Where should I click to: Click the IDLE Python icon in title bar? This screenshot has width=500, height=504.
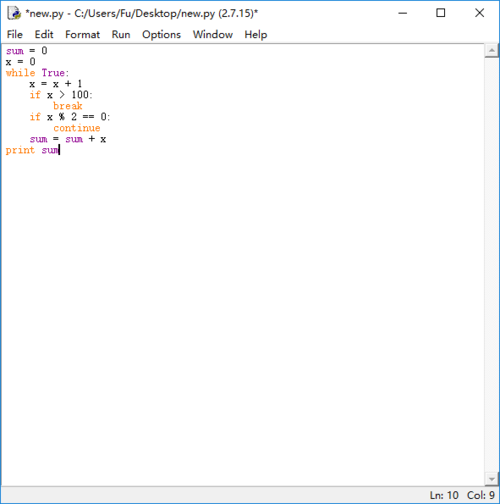pyautogui.click(x=14, y=13)
